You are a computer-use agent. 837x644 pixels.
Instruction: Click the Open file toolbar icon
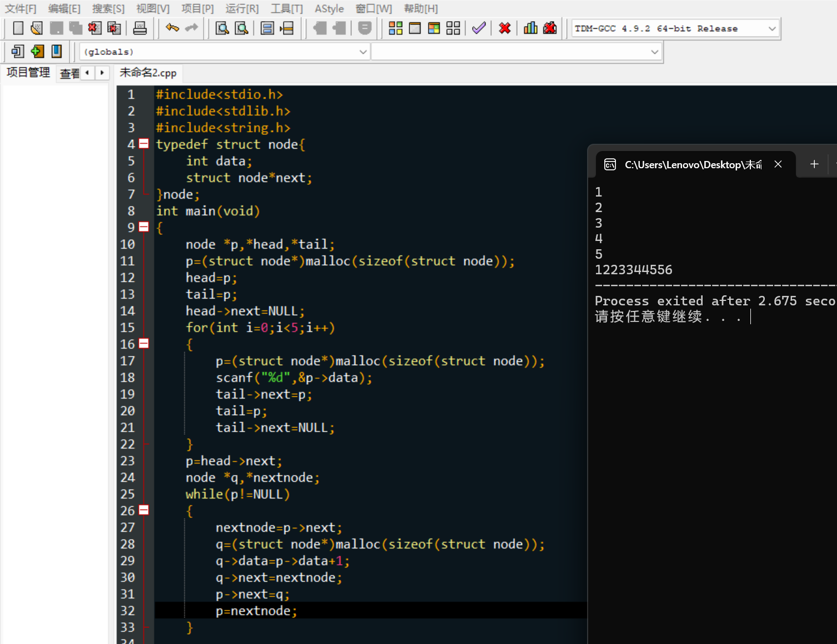(x=37, y=28)
